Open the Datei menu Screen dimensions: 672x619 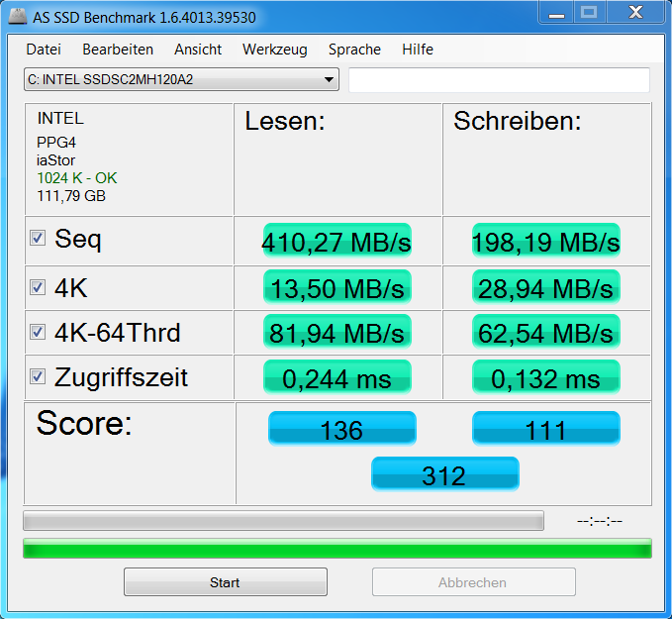[44, 50]
